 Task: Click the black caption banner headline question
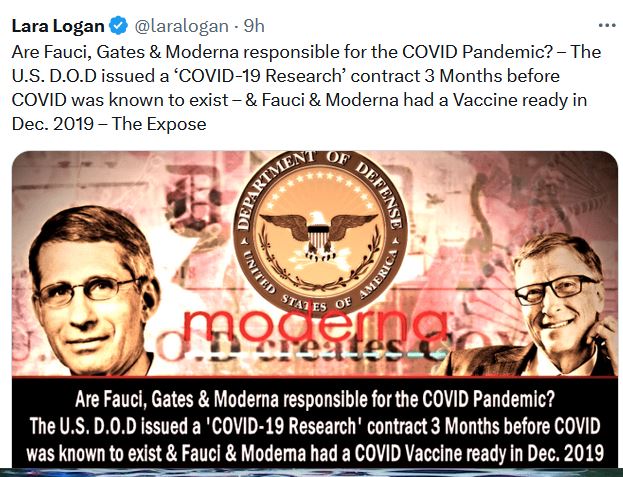pos(315,399)
